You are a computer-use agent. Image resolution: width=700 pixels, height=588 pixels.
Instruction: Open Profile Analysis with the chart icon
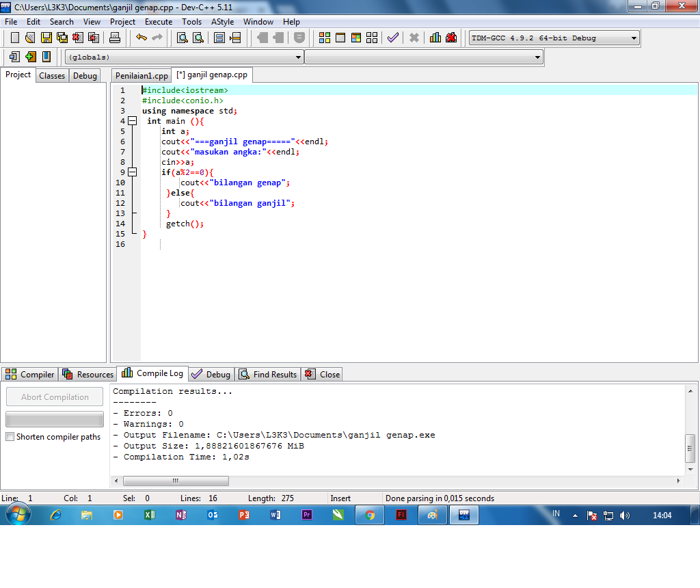pyautogui.click(x=435, y=38)
